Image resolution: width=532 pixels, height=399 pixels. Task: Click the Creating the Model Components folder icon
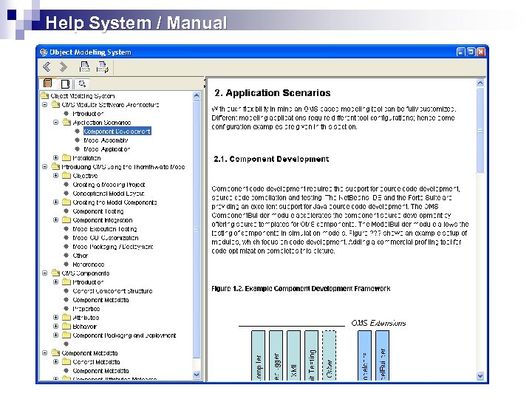66,202
